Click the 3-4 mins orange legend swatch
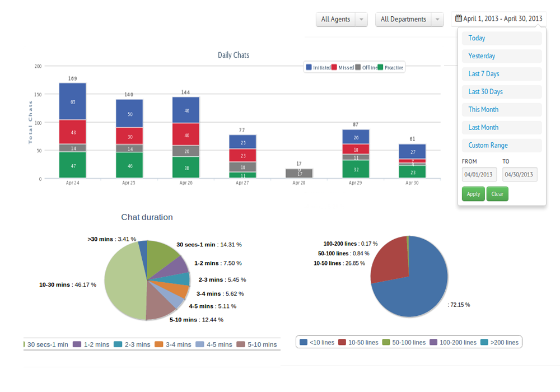 159,344
